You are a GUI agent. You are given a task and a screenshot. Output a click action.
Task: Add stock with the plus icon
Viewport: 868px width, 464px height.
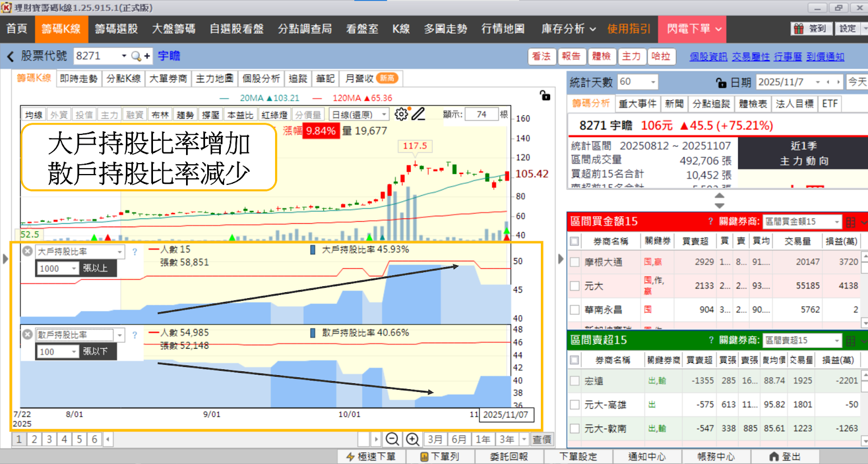tap(147, 56)
